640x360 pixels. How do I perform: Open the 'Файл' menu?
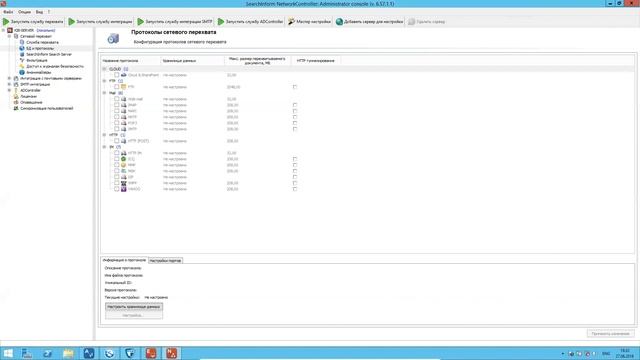8,12
